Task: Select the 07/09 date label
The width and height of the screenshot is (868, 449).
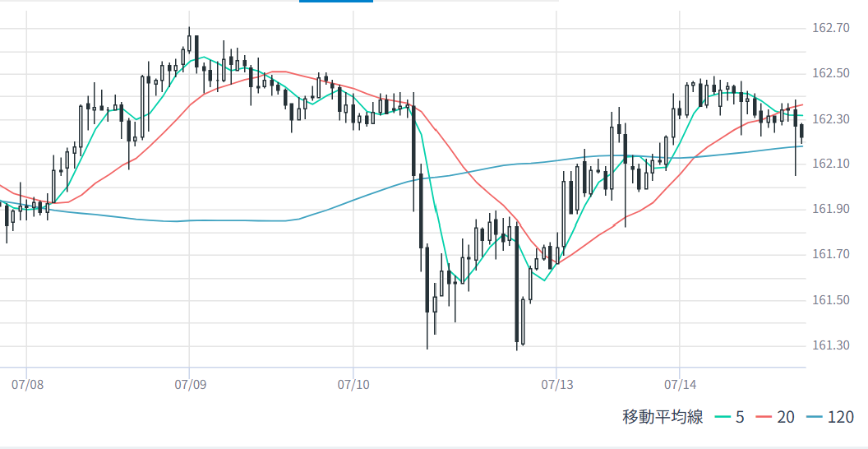Action: 191,384
